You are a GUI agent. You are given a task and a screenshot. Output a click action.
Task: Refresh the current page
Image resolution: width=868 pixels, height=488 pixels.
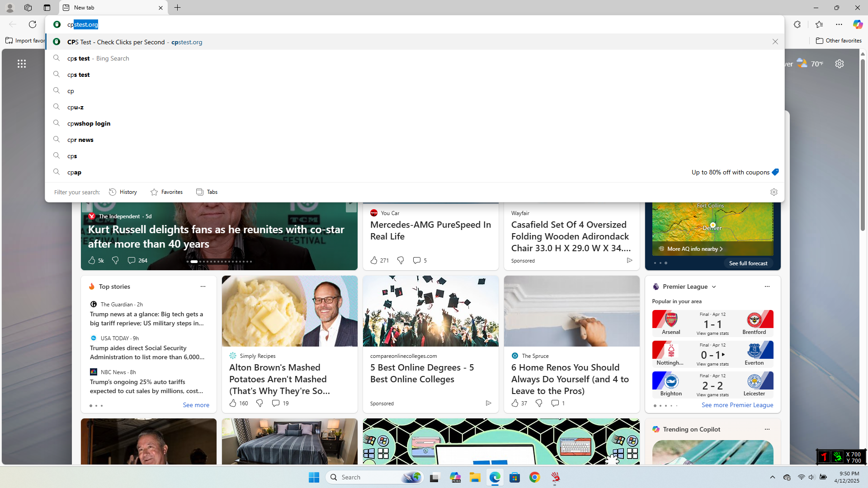coord(33,24)
